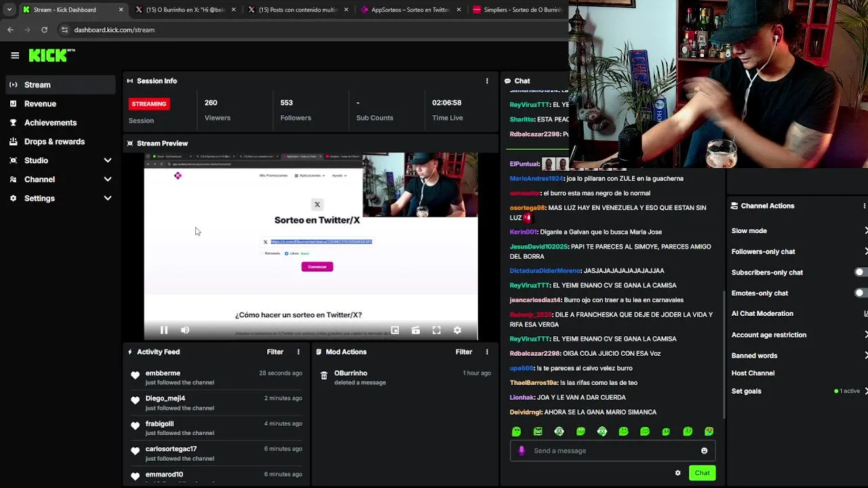Open Account age restriction arrow
Viewport: 868px width, 488px height.
click(865, 335)
